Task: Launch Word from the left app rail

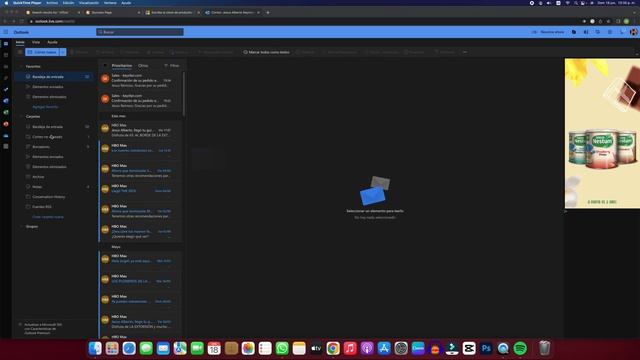Action: 6,101
